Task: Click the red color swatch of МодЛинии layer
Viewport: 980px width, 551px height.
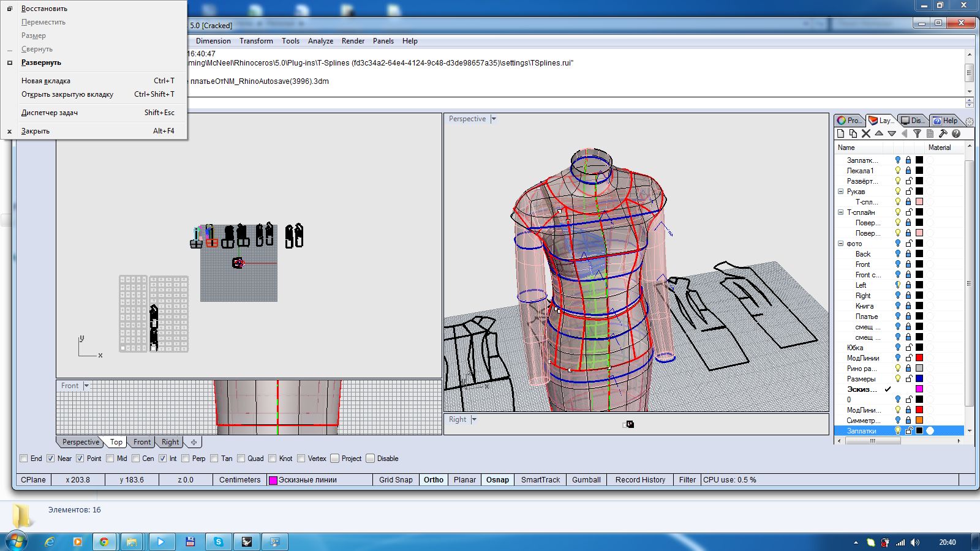Action: (x=919, y=358)
